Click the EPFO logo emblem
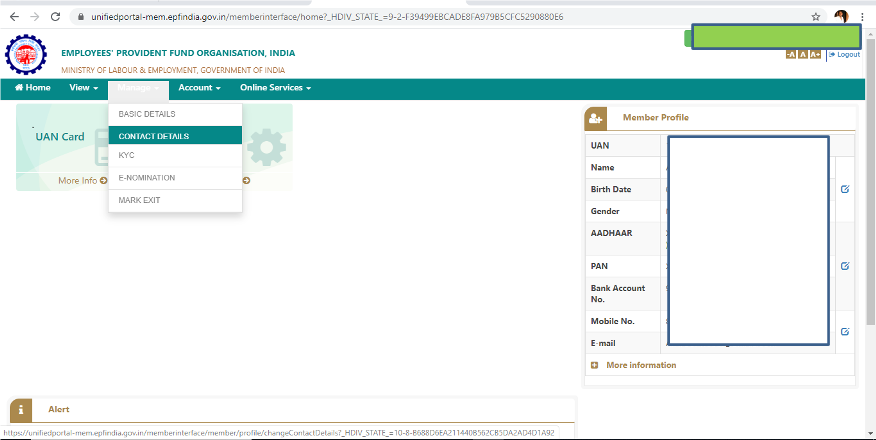This screenshot has width=876, height=440. point(26,57)
